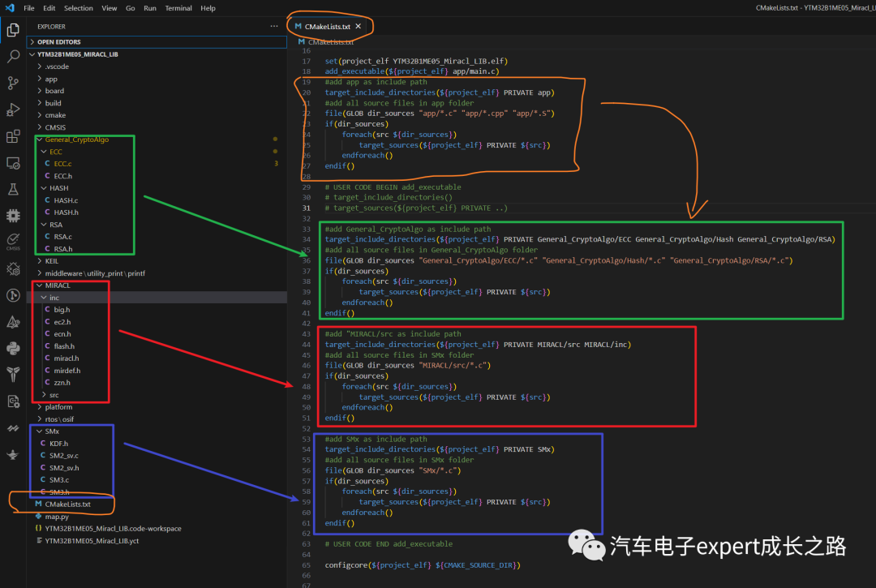Viewport: 876px width, 588px height.
Task: Expand middleware\utility_print\printf folder
Action: [157, 273]
